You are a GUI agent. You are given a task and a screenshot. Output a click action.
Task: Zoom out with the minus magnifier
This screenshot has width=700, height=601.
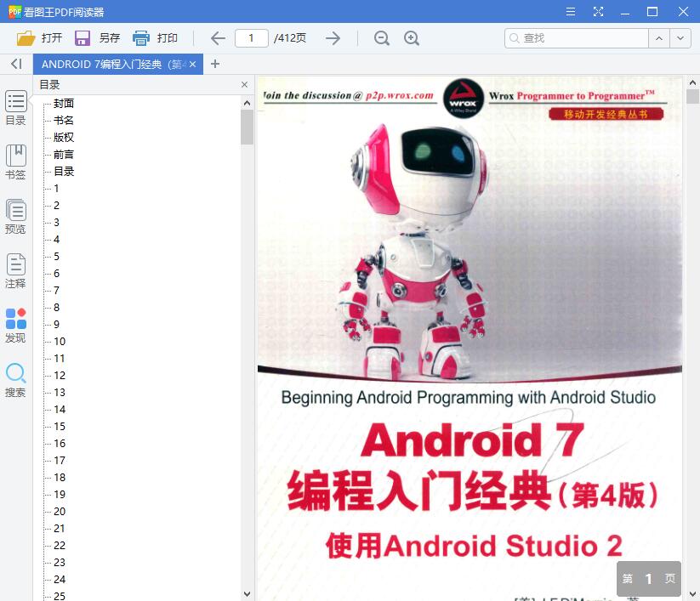[x=382, y=38]
